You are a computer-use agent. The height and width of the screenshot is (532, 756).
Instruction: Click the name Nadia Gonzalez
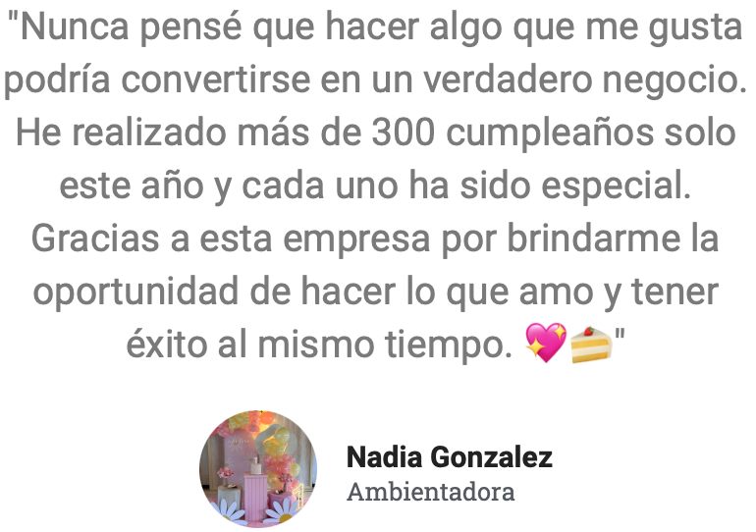(x=450, y=456)
